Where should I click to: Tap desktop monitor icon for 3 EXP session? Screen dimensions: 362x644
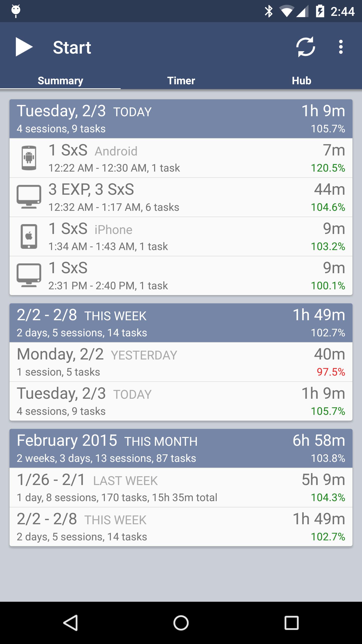[x=29, y=197]
